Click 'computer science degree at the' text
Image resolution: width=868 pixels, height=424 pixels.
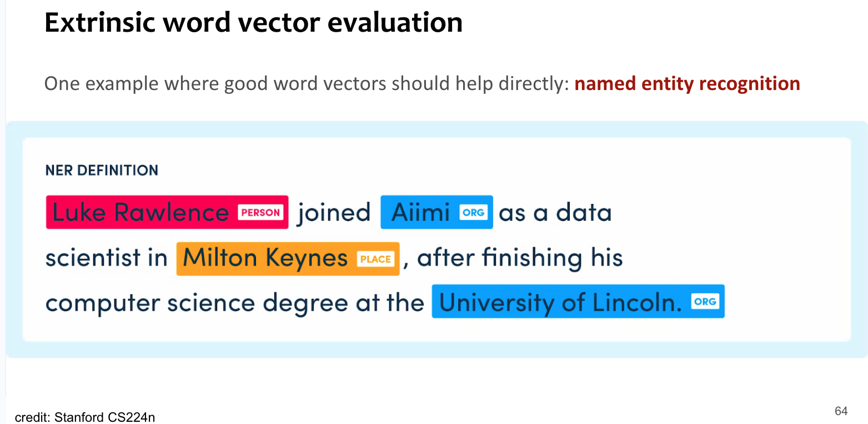click(234, 303)
